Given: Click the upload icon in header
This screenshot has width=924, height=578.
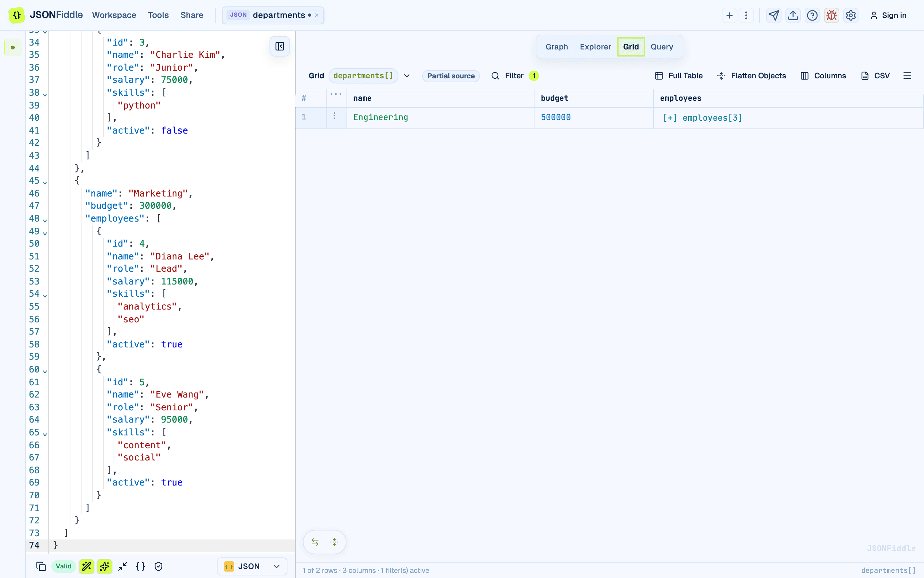Looking at the screenshot, I should (793, 15).
